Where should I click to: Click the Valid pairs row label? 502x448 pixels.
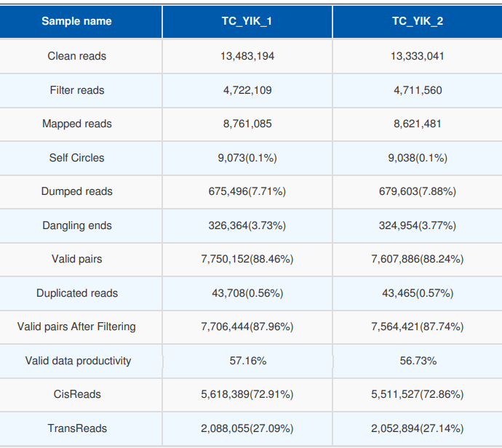click(76, 259)
